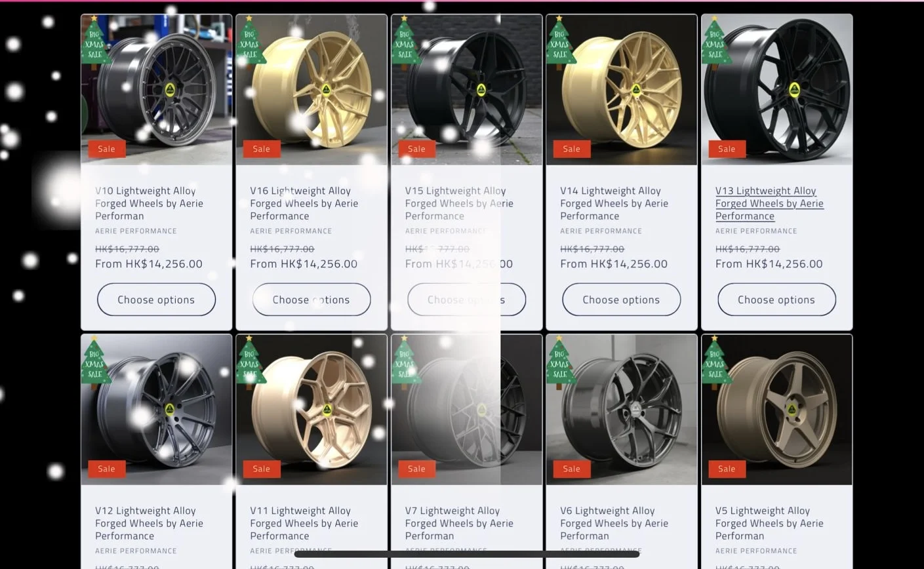Choose options for the V16 wheels
The image size is (924, 569).
pos(311,300)
